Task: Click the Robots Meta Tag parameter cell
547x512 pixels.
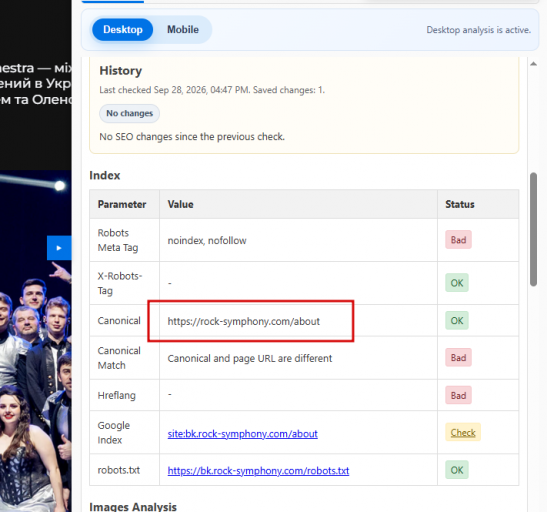Action: point(125,240)
